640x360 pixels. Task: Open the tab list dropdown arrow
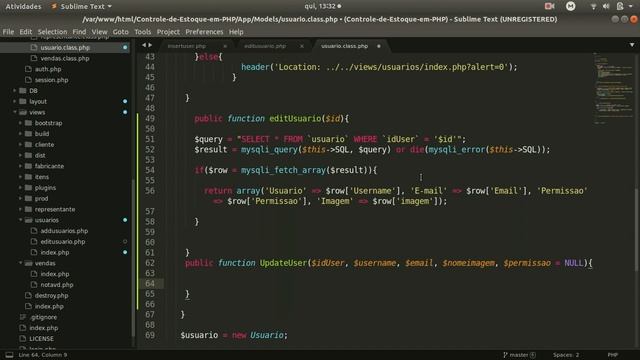632,45
